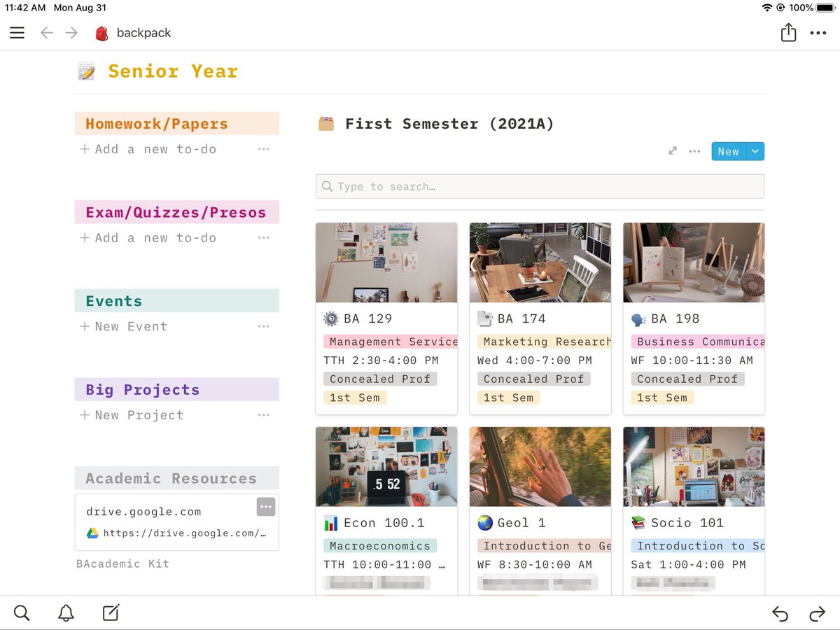840x630 pixels.
Task: Click First Semester (2021A) heading
Action: (x=449, y=124)
